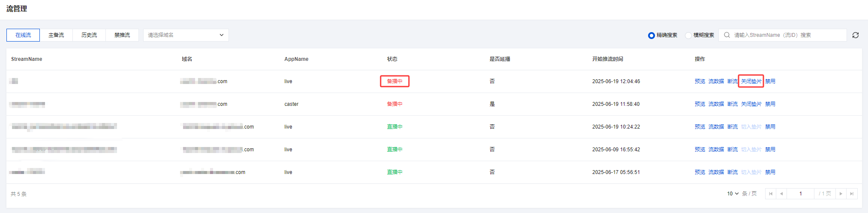The image size is (868, 213).
Task: Switch to the 主备流 tab
Action: [x=56, y=35]
